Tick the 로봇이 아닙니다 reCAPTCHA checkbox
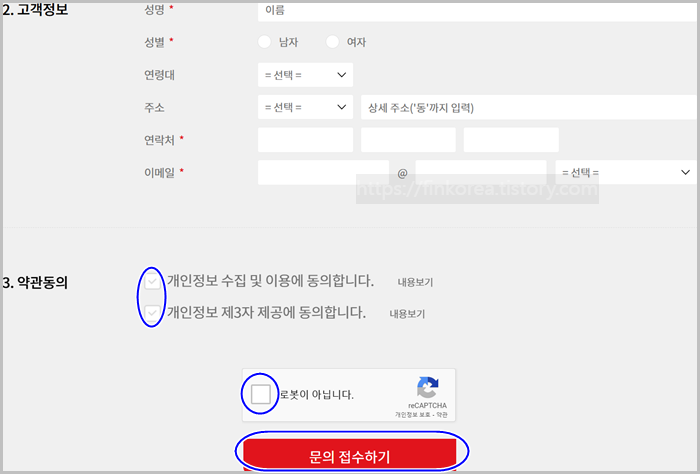 click(260, 394)
